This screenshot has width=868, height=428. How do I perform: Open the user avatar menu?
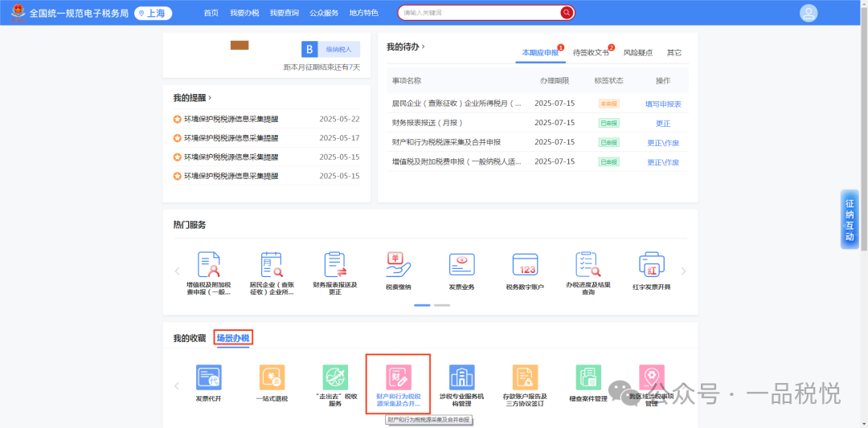click(x=809, y=13)
